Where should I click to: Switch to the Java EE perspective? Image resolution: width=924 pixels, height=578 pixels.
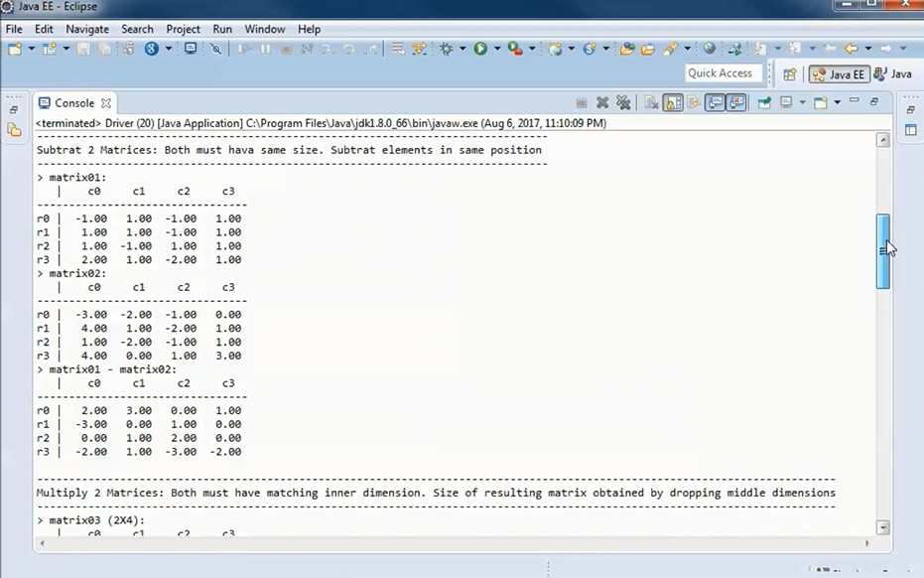[840, 74]
